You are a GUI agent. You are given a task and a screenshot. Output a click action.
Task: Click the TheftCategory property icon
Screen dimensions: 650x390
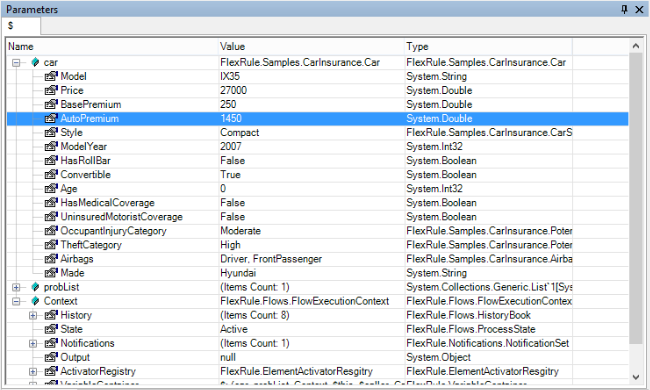click(51, 245)
